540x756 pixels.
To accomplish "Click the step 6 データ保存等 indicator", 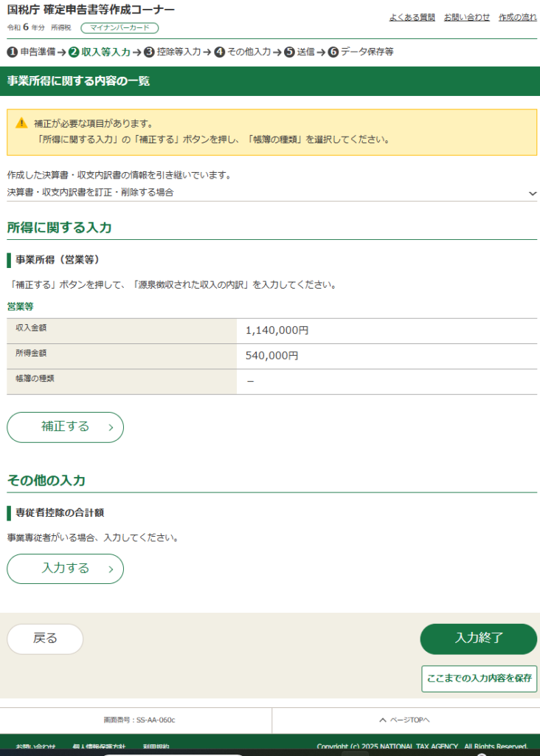I will [361, 52].
